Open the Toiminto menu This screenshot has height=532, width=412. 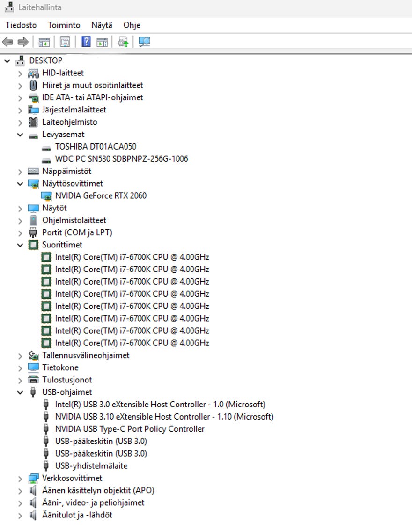pyautogui.click(x=64, y=25)
